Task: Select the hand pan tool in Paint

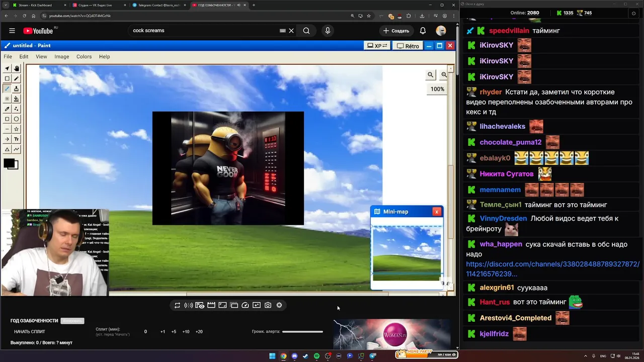Action: pos(16,68)
